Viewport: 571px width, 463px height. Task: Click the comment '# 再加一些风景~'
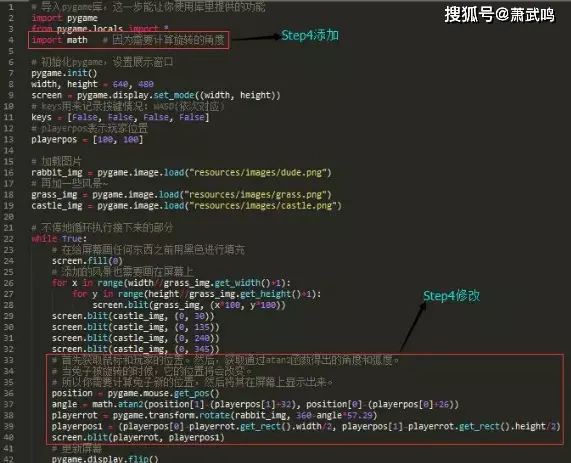click(x=70, y=184)
